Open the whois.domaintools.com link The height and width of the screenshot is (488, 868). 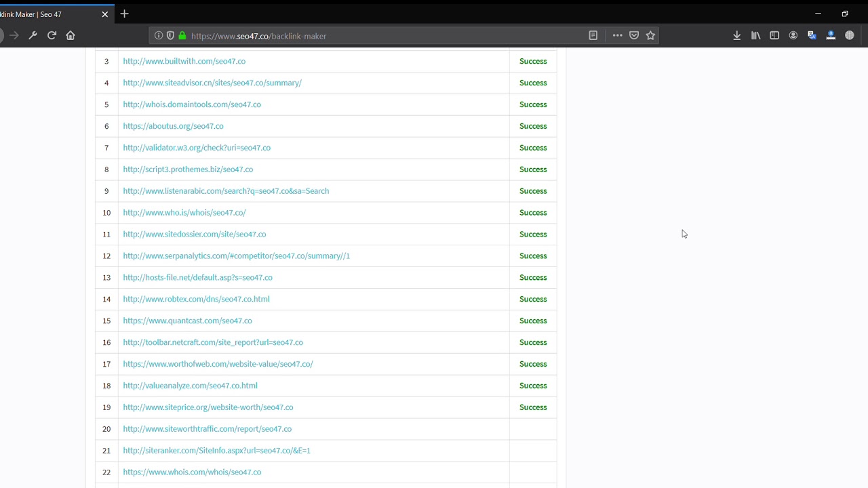(192, 104)
